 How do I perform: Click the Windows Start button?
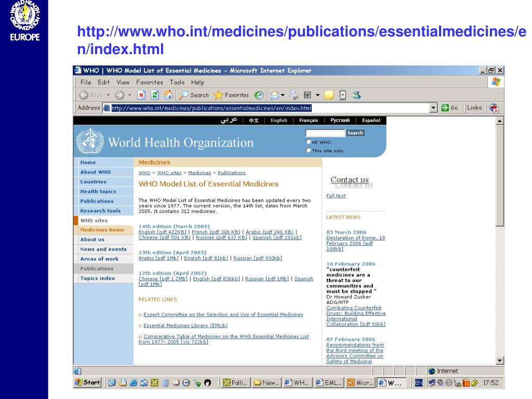pyautogui.click(x=87, y=383)
